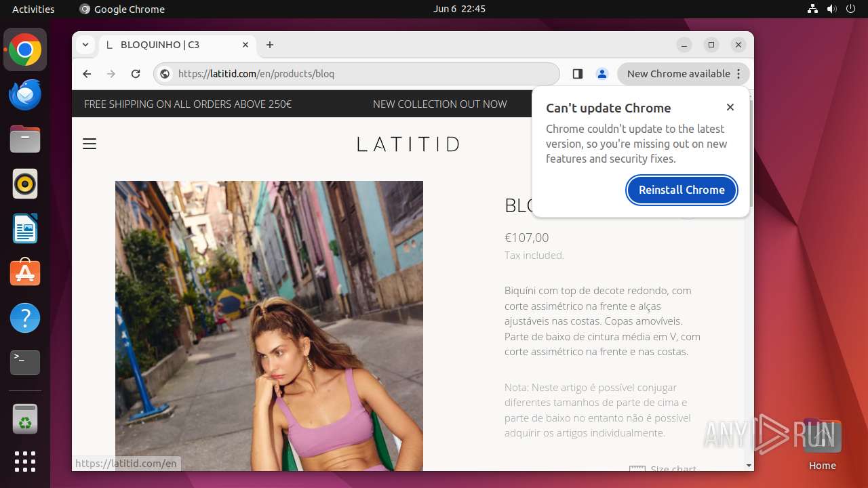
Task: Click the page scrollbar down arrow
Action: 749,466
